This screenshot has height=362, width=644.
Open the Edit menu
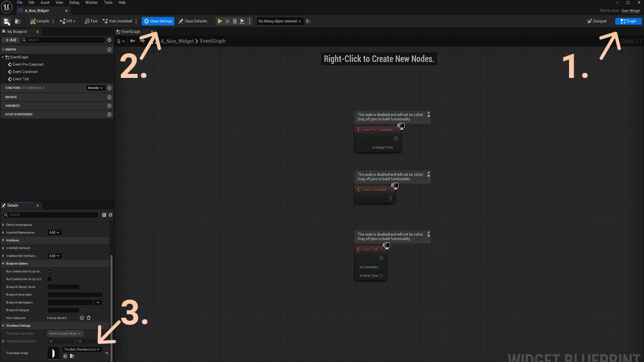32,3
